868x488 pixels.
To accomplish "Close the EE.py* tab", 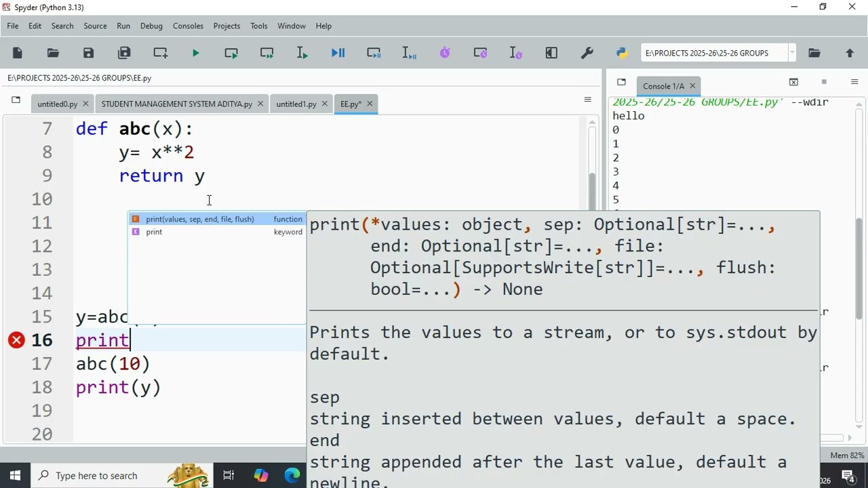I will (x=370, y=104).
